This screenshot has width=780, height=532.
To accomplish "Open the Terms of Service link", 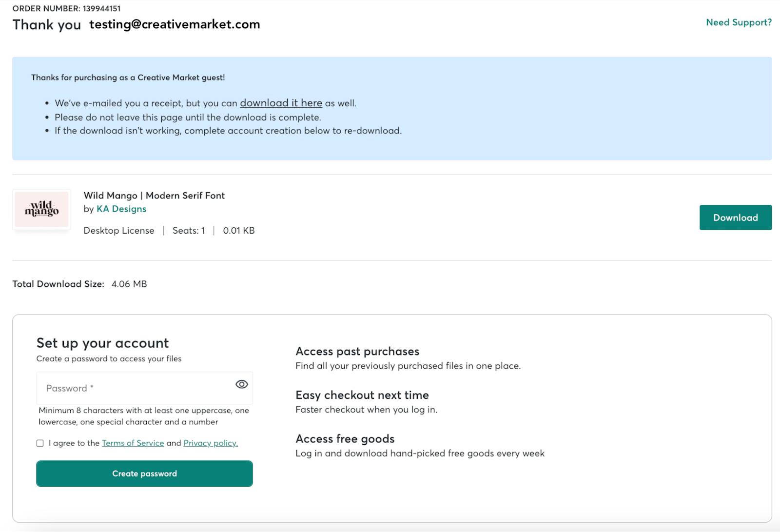I will click(x=133, y=443).
